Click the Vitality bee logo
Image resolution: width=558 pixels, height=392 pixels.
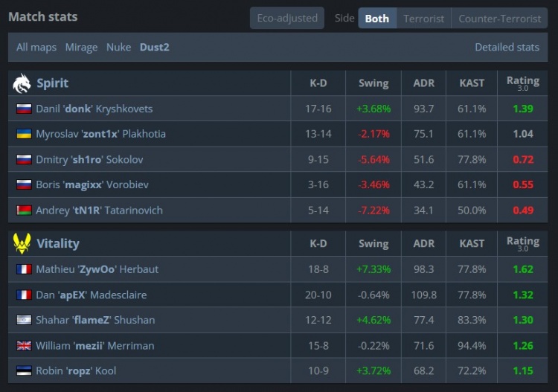(x=22, y=243)
